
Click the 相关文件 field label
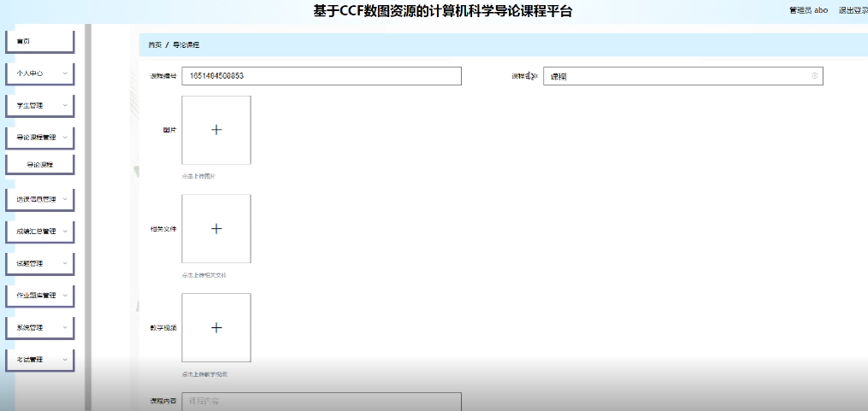click(163, 229)
